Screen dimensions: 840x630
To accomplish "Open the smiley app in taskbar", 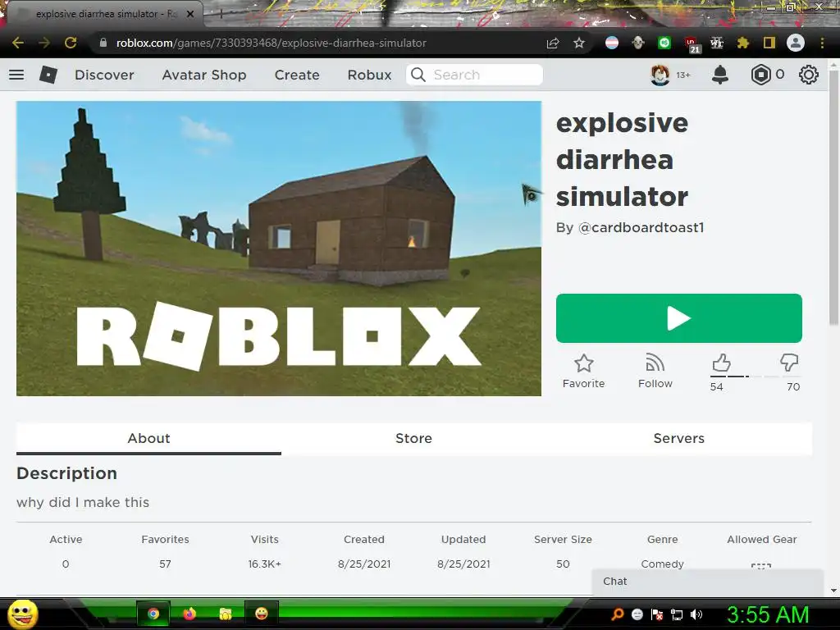I will coord(261,614).
